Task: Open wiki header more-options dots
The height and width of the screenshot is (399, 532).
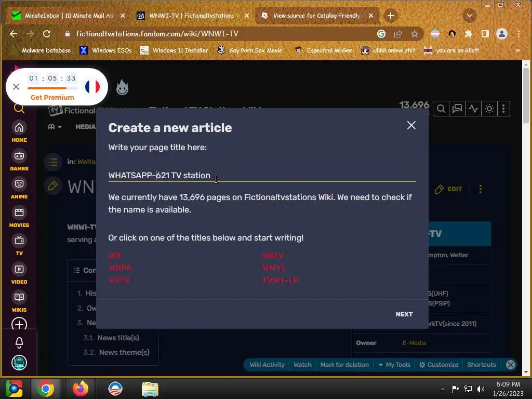Action: point(503,109)
